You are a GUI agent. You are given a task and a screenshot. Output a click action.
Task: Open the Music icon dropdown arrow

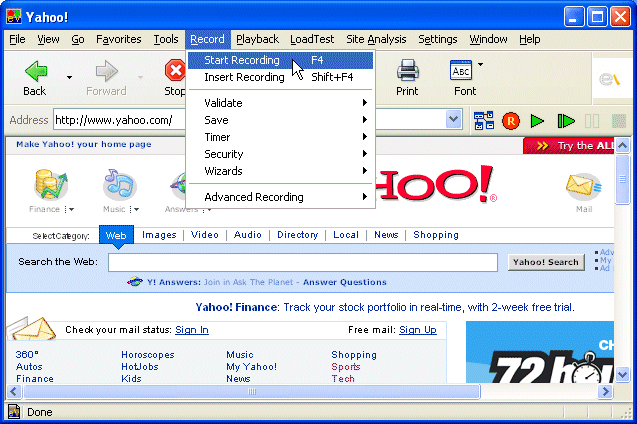(136, 210)
